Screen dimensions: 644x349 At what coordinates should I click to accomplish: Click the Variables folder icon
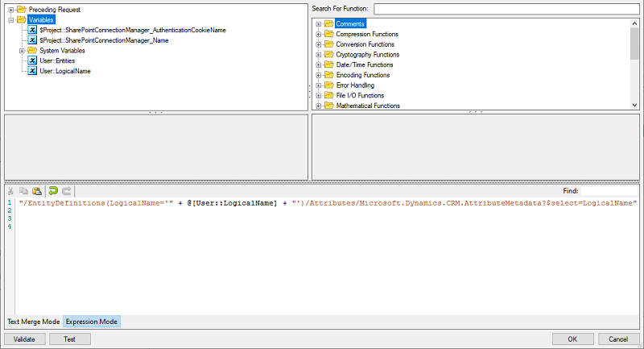[x=22, y=19]
